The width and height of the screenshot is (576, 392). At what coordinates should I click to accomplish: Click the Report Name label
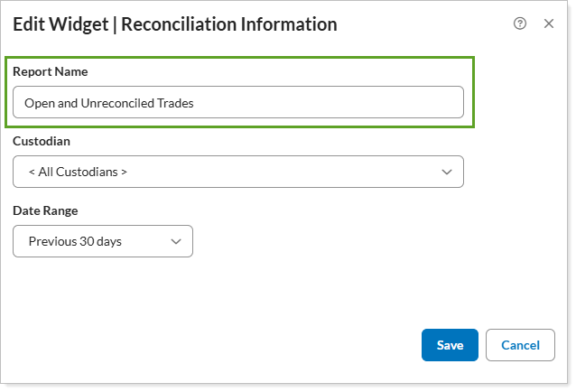point(51,71)
